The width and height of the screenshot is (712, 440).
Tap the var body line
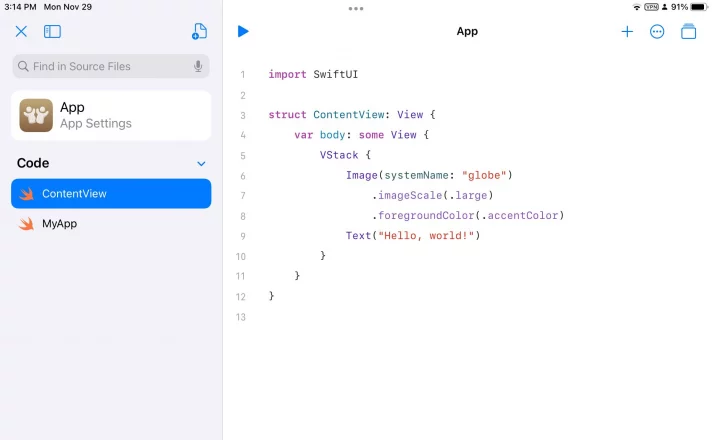click(x=361, y=135)
